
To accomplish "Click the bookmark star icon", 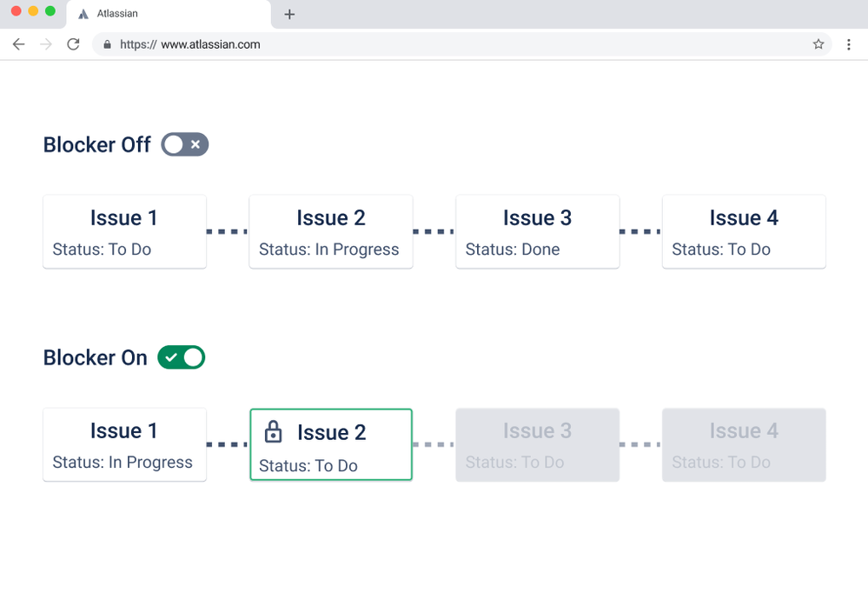I will click(x=818, y=43).
